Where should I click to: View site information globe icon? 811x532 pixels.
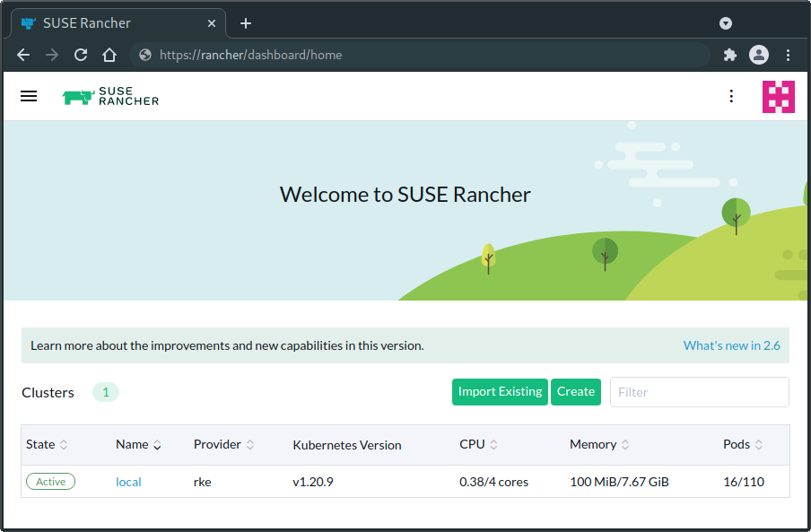[x=145, y=55]
